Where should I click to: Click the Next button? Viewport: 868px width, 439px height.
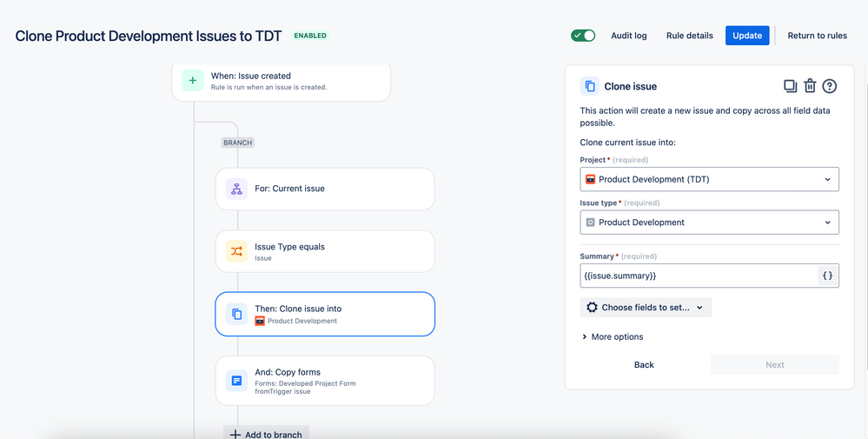(x=775, y=365)
